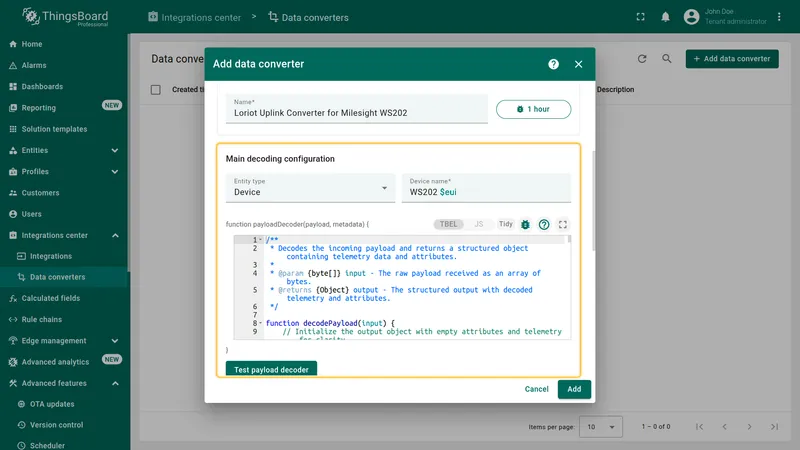Open Integrations center breadcrumb link
Screen dimensions: 800x450
(194, 17)
